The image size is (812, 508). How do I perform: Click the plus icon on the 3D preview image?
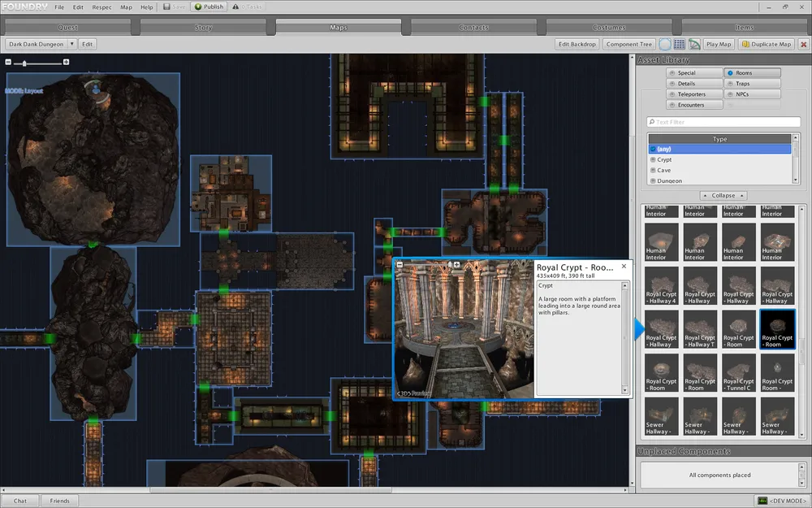click(x=457, y=265)
